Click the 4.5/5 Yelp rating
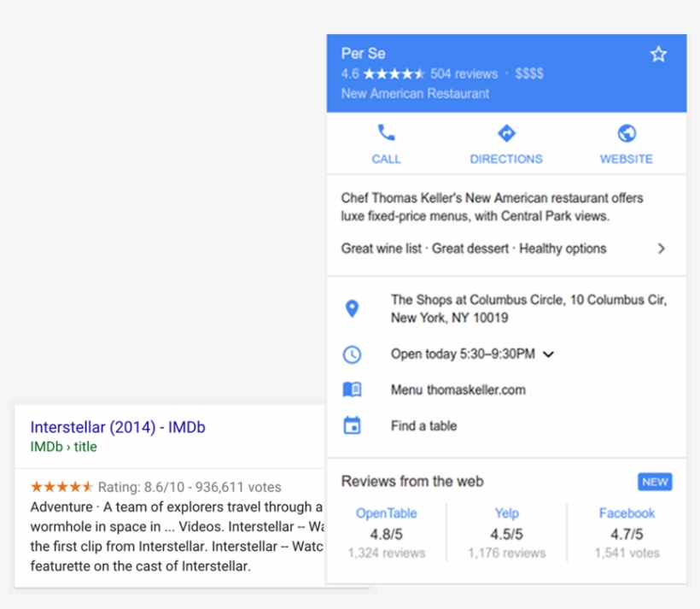 tap(507, 534)
